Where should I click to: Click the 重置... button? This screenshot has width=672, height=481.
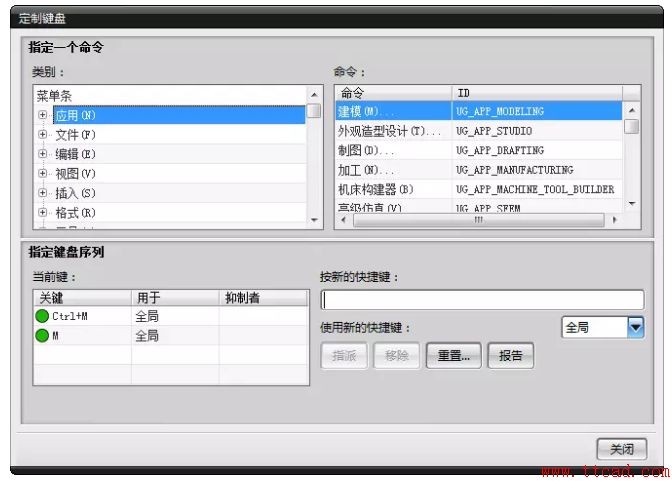click(x=454, y=355)
